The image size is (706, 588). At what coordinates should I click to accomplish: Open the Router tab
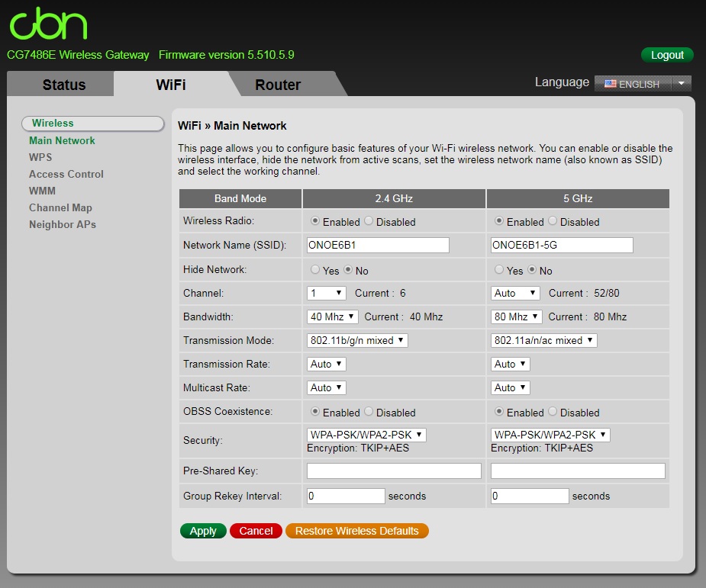point(278,85)
